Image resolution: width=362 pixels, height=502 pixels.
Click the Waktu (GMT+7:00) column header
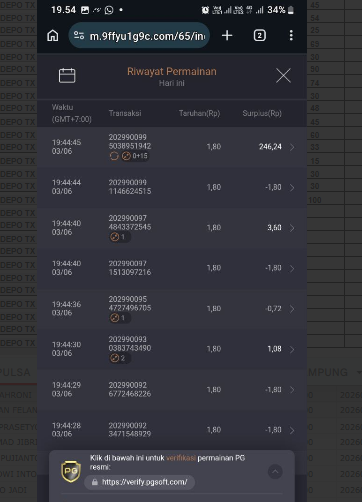(x=72, y=113)
